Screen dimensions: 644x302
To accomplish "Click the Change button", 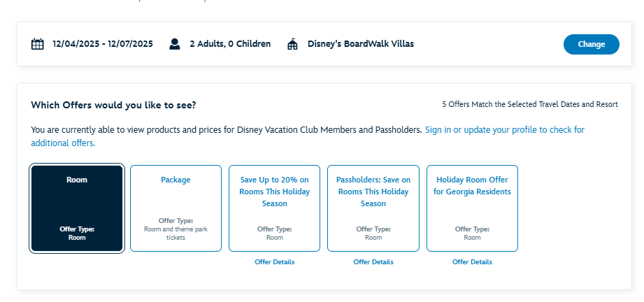I will (x=592, y=44).
